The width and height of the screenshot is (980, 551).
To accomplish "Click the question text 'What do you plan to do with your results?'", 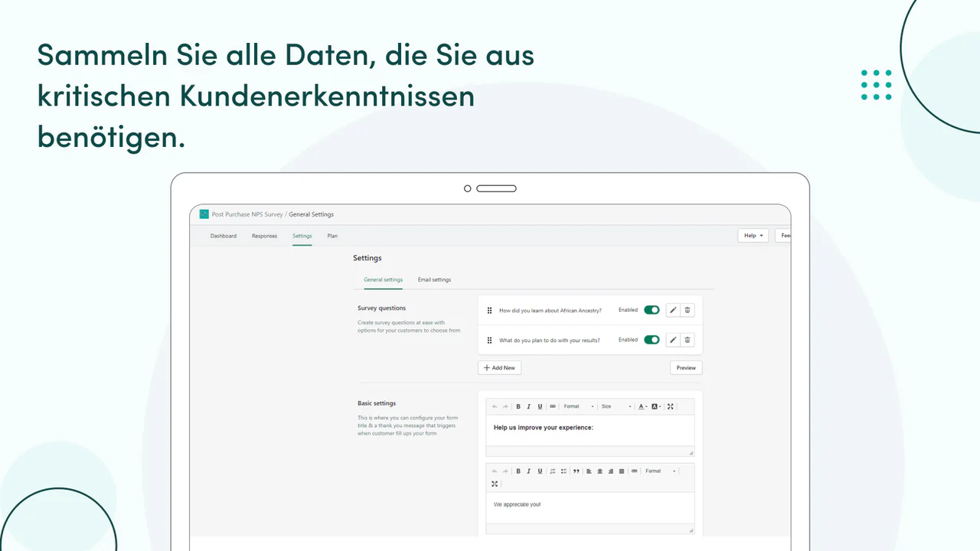I will click(550, 340).
